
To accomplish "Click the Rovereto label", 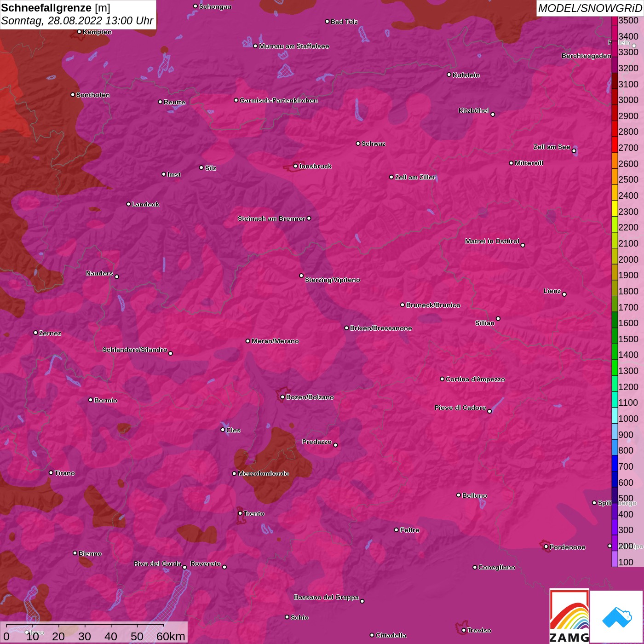I will [206, 563].
